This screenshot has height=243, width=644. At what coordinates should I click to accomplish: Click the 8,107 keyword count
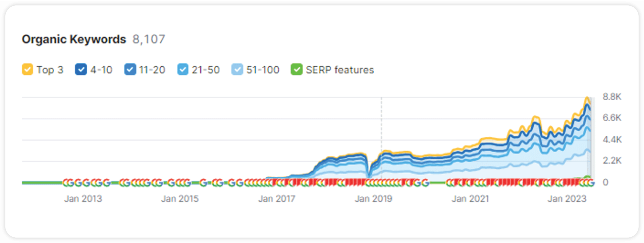click(x=149, y=39)
